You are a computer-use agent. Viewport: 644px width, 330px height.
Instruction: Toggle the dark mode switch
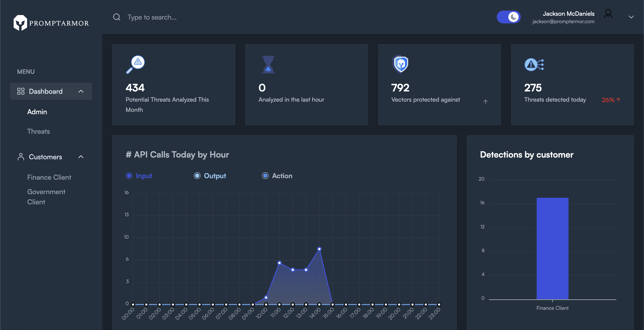[x=509, y=17]
